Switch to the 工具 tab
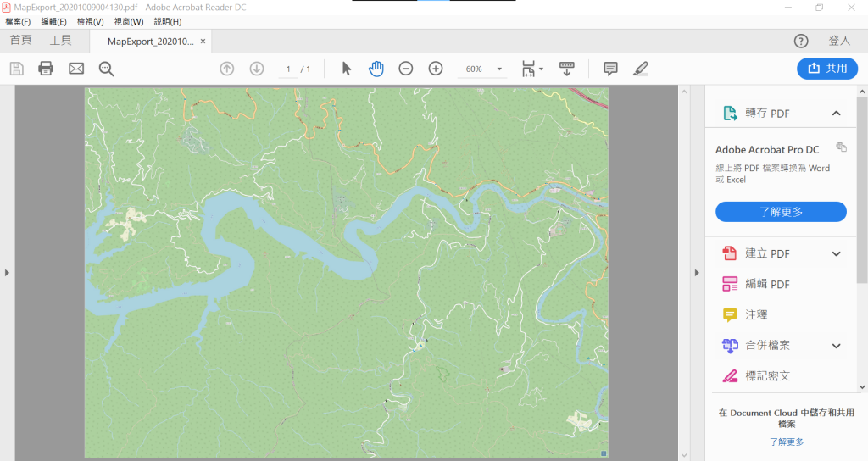The width and height of the screenshot is (868, 461). pyautogui.click(x=61, y=41)
